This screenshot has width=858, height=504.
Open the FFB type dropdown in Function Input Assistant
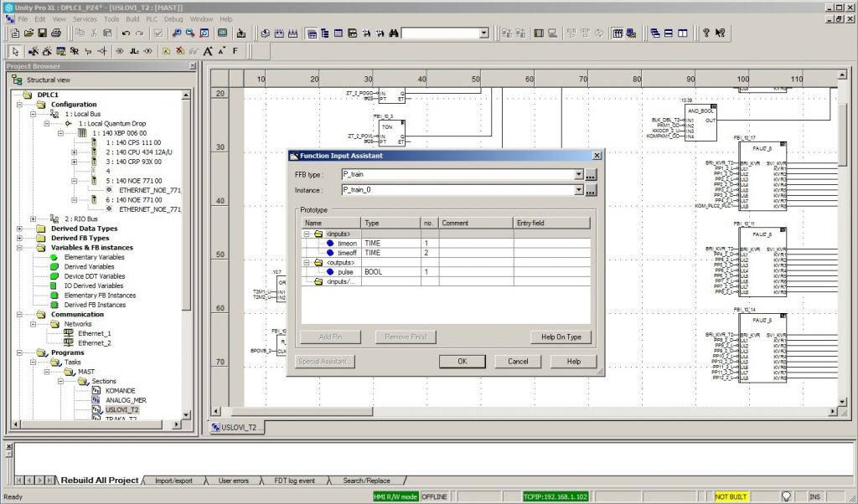click(x=578, y=174)
